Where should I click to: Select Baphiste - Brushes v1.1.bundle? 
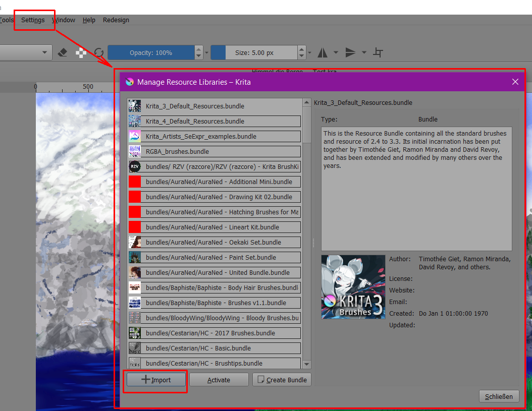pos(215,303)
